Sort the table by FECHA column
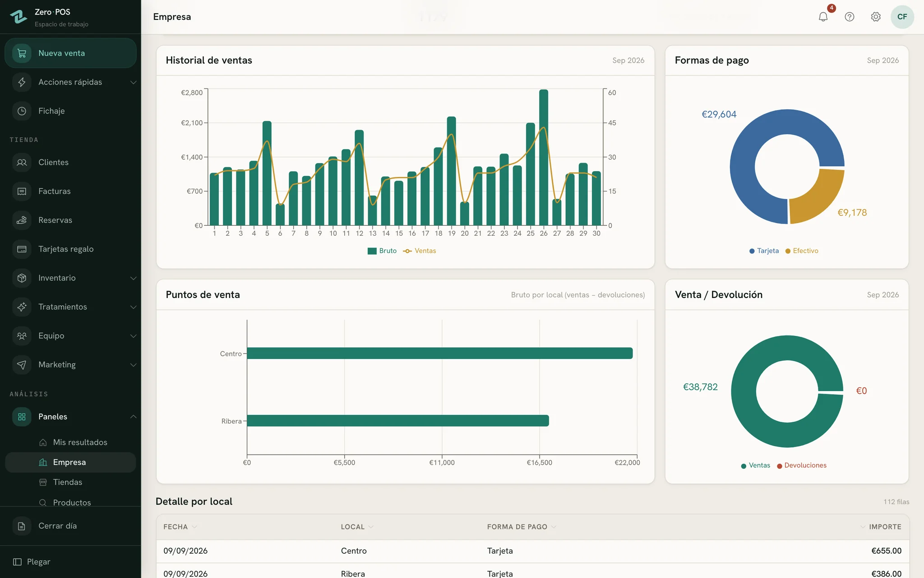Screen dimensions: 924x578 (180, 527)
